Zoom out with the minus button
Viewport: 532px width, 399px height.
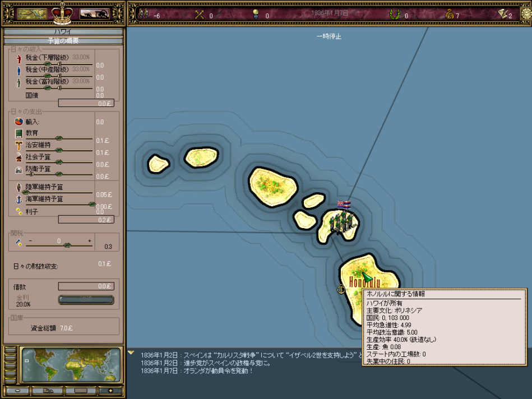pos(17,391)
